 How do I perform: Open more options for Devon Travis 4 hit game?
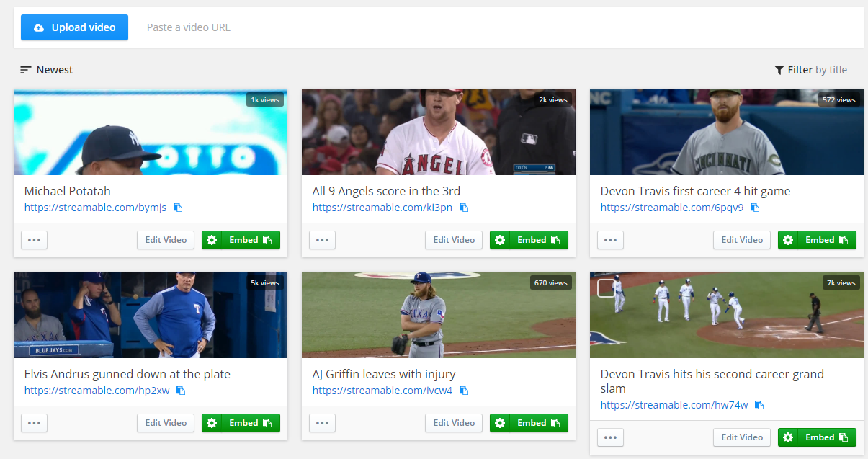pos(610,240)
